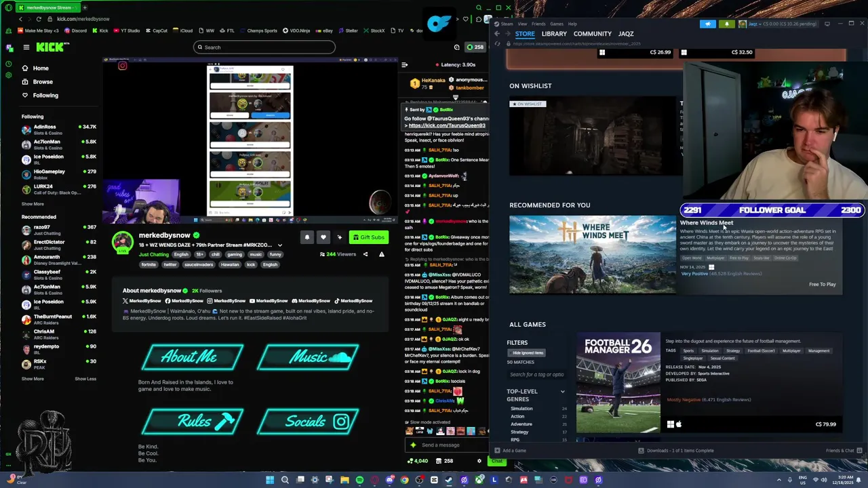Open the JAQZ profile tab in Steam
868x488 pixels.
tap(626, 34)
